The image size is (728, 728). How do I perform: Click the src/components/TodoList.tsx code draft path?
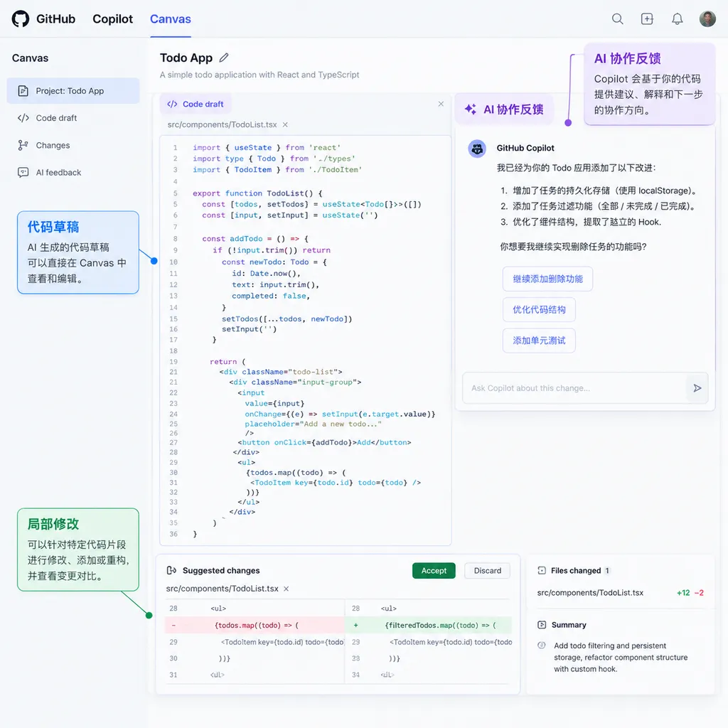222,124
